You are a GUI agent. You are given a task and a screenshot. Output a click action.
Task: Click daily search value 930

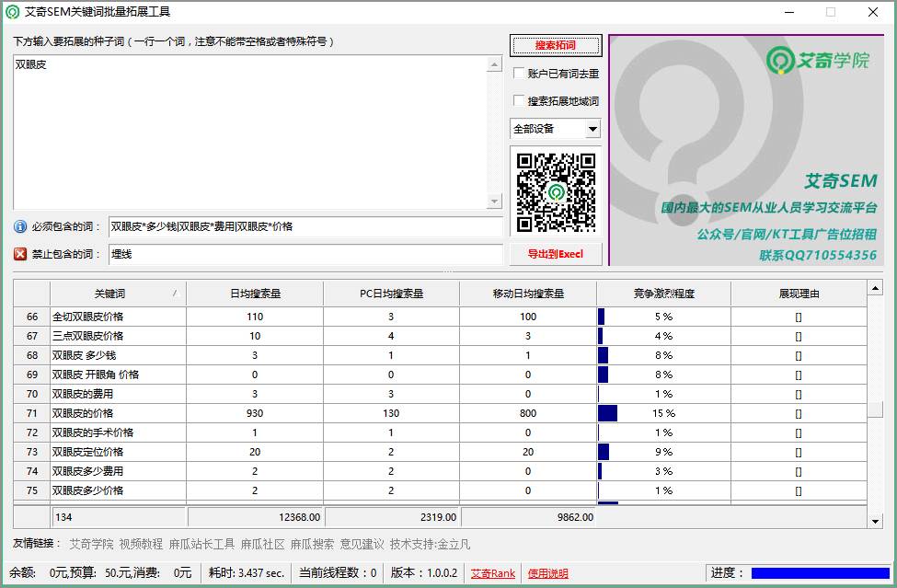pos(255,413)
